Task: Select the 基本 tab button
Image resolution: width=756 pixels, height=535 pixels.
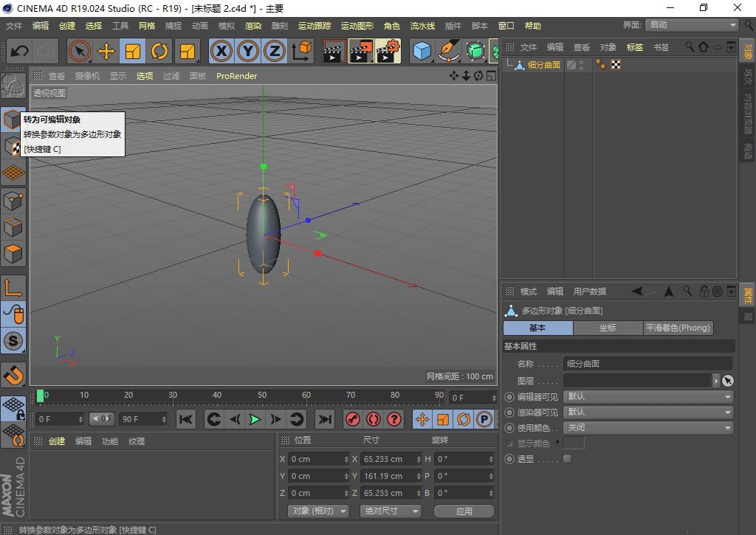Action: [538, 328]
